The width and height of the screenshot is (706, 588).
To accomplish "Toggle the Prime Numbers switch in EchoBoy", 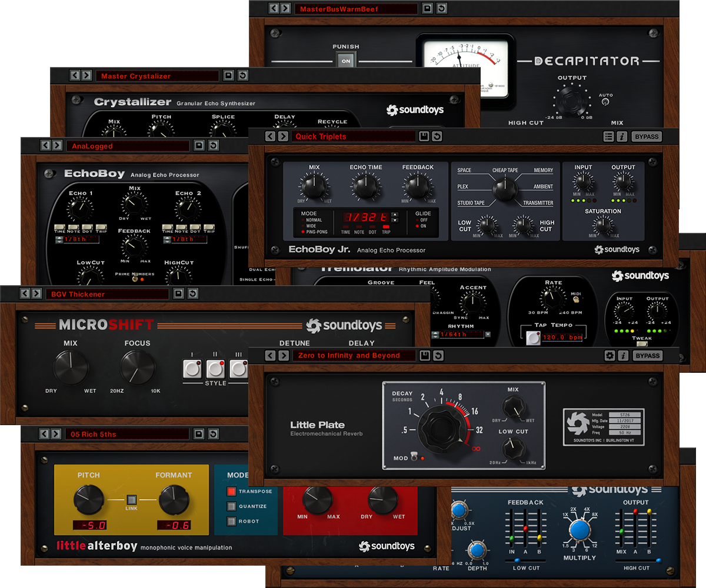I will pos(135,279).
